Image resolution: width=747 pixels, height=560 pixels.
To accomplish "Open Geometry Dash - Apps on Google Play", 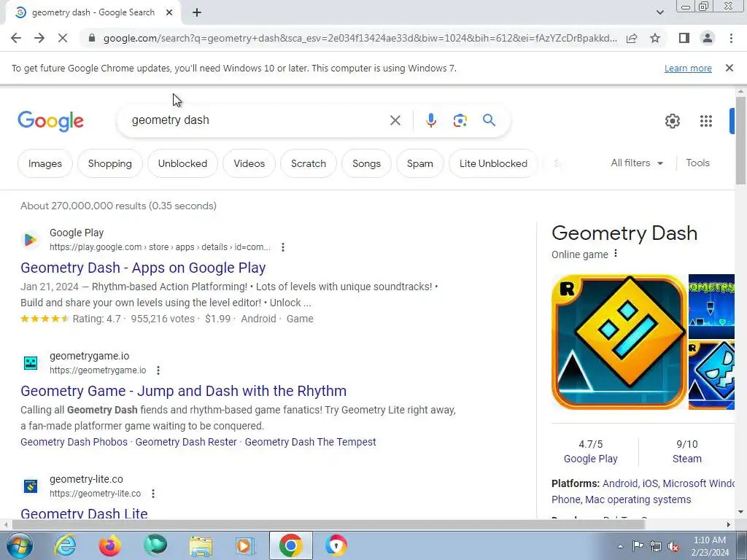I will click(x=143, y=268).
